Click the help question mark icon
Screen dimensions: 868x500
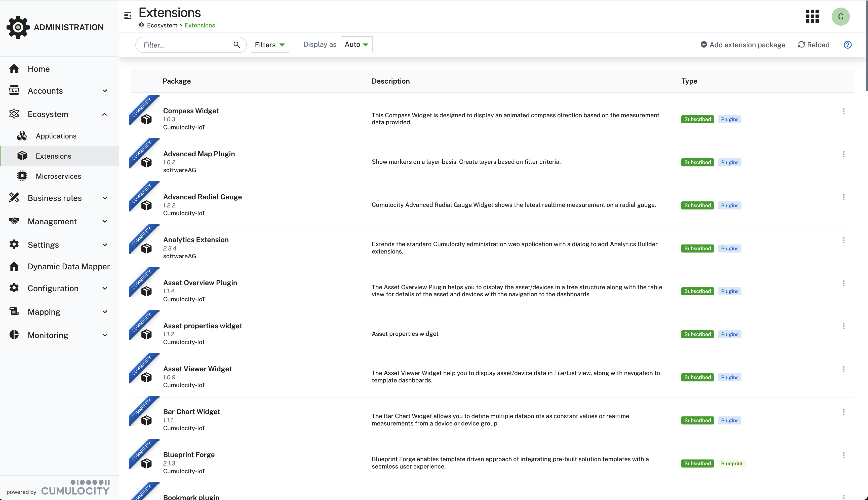click(847, 45)
